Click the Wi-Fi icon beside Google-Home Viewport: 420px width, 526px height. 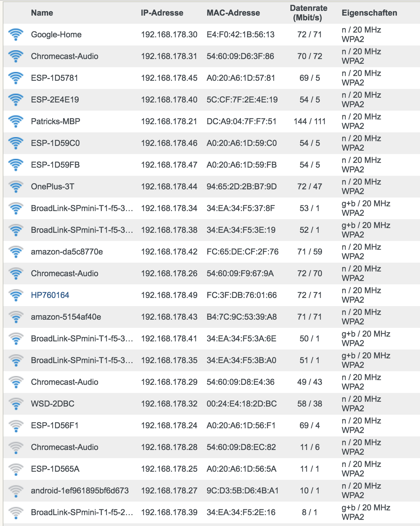[16, 35]
